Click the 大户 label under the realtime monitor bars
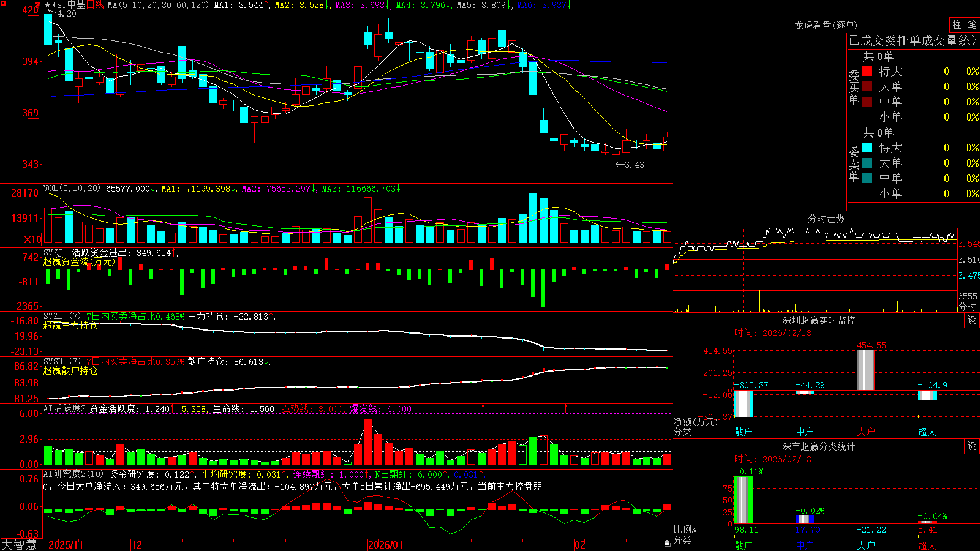Image resolution: width=980 pixels, height=551 pixels. coord(866,432)
